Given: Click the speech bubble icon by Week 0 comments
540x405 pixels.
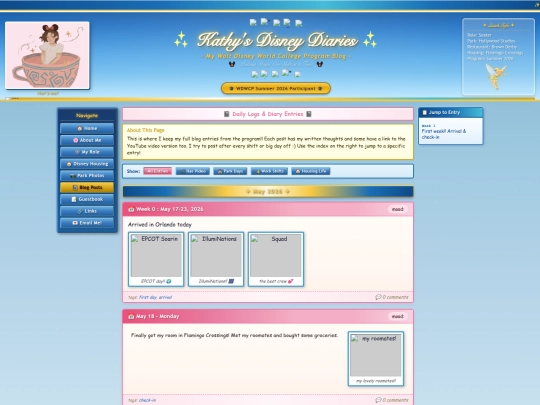Looking at the screenshot, I should pyautogui.click(x=378, y=297).
